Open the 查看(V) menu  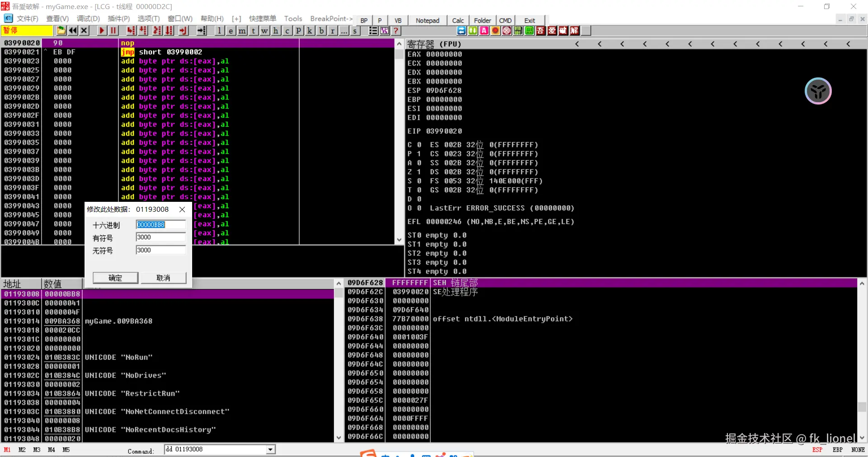(x=57, y=19)
